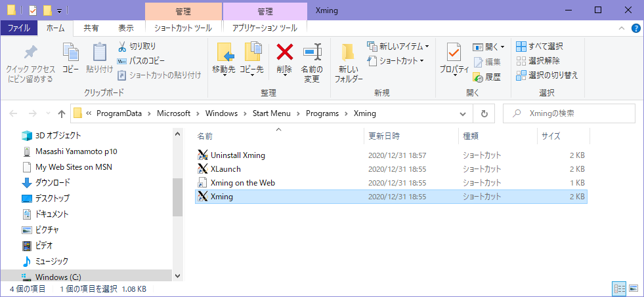
Task: Click the Pin to Quick Access icon
Action: click(x=30, y=52)
